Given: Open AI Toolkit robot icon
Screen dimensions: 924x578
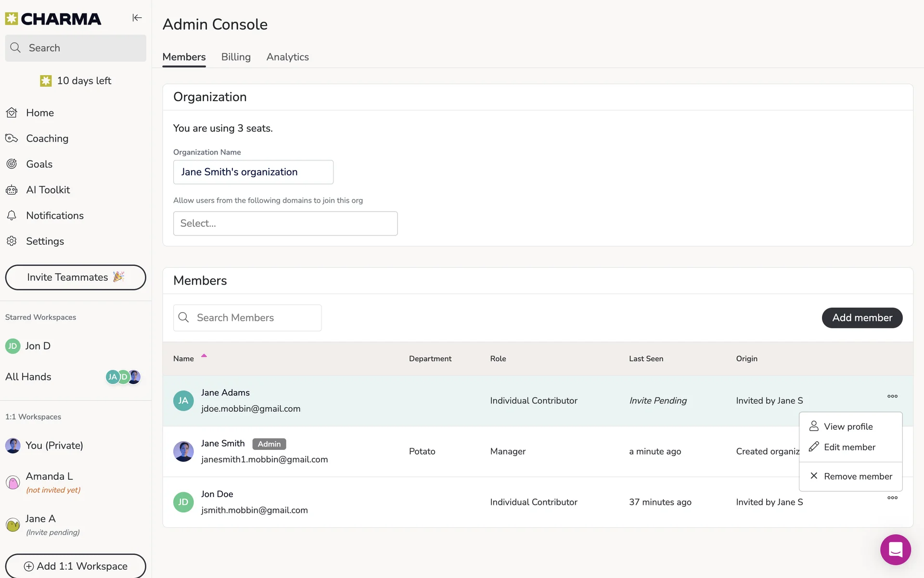Looking at the screenshot, I should 12,190.
